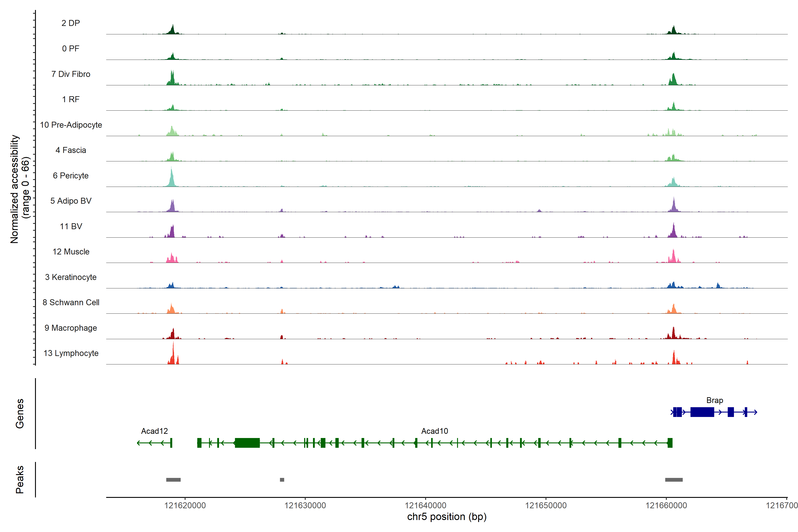Click the Peaks panel label
The image size is (798, 532).
point(20,479)
